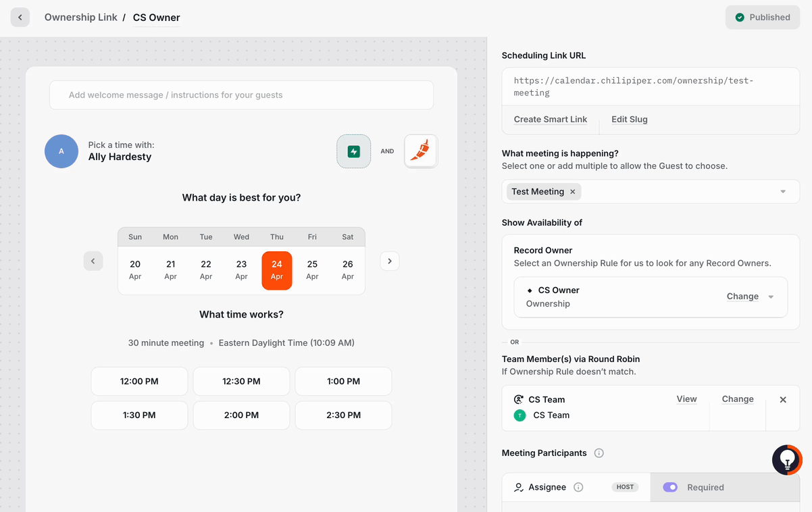The image size is (812, 512).
Task: Choose the 1:30 PM time slot
Action: click(139, 415)
